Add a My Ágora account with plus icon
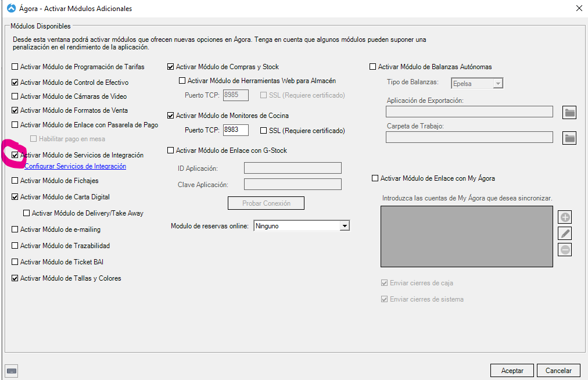This screenshot has height=380, width=588. coord(565,217)
